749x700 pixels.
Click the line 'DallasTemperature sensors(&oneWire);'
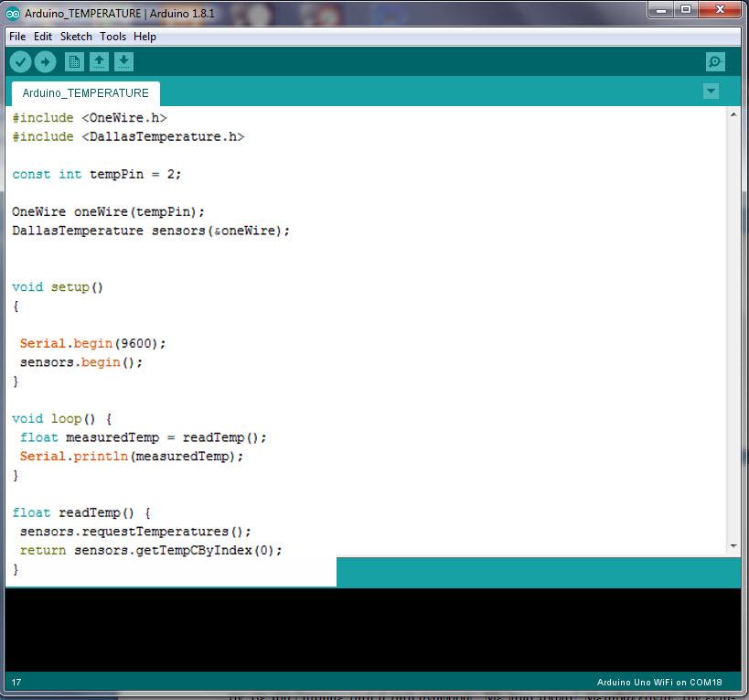(151, 231)
